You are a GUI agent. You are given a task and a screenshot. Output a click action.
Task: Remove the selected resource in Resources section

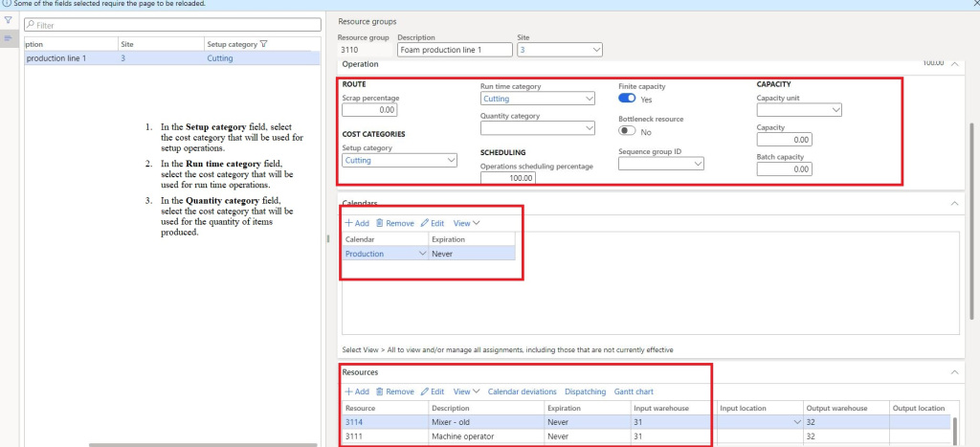point(394,391)
